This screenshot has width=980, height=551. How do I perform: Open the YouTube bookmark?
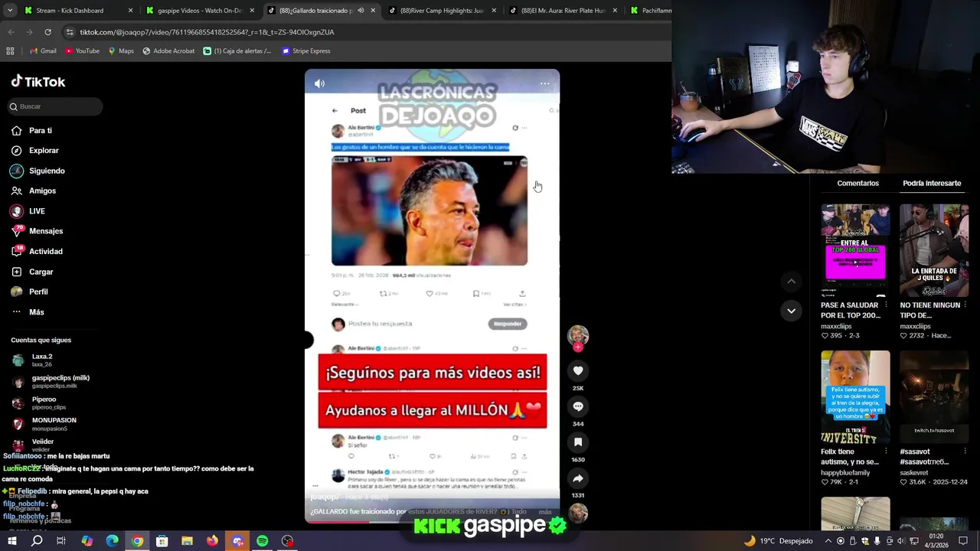coord(83,51)
